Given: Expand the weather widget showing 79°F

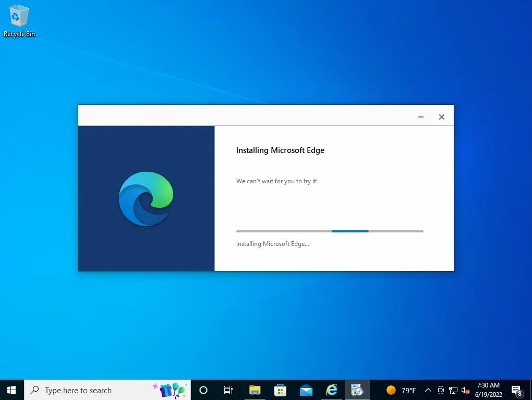Looking at the screenshot, I should tap(402, 390).
